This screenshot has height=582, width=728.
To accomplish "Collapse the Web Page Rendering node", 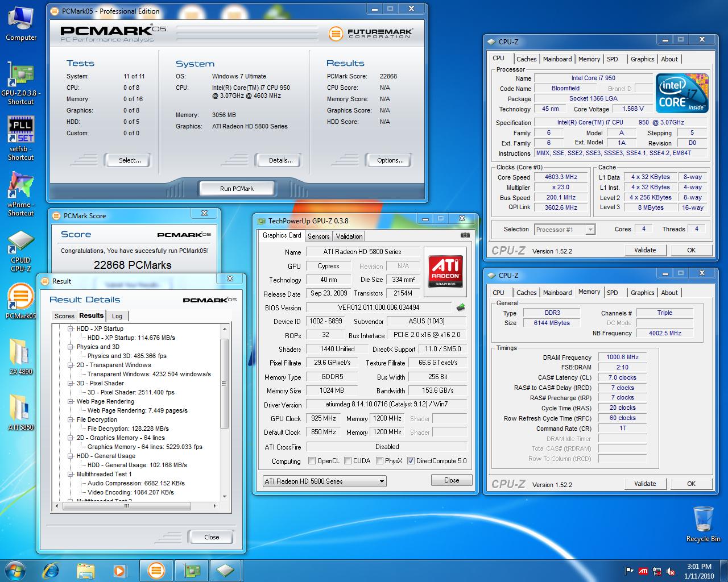I will click(71, 401).
